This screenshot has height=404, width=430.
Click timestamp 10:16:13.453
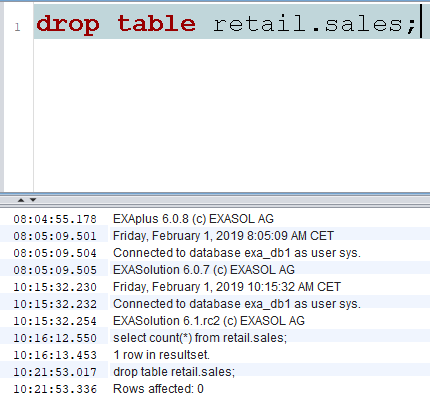click(x=55, y=355)
